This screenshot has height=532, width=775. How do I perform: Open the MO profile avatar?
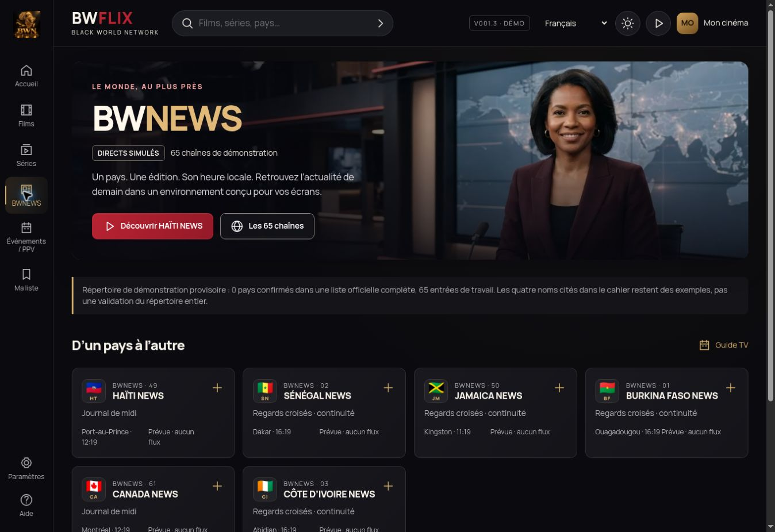tap(688, 24)
